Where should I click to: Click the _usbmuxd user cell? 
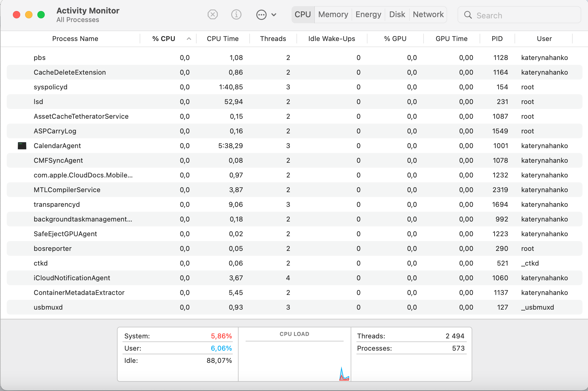538,307
